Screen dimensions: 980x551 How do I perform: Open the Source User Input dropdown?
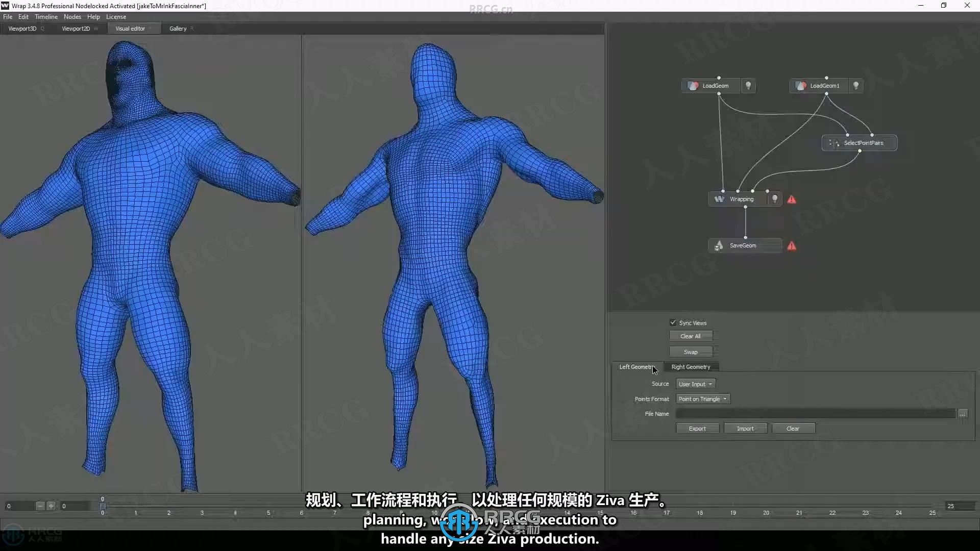[x=695, y=384]
